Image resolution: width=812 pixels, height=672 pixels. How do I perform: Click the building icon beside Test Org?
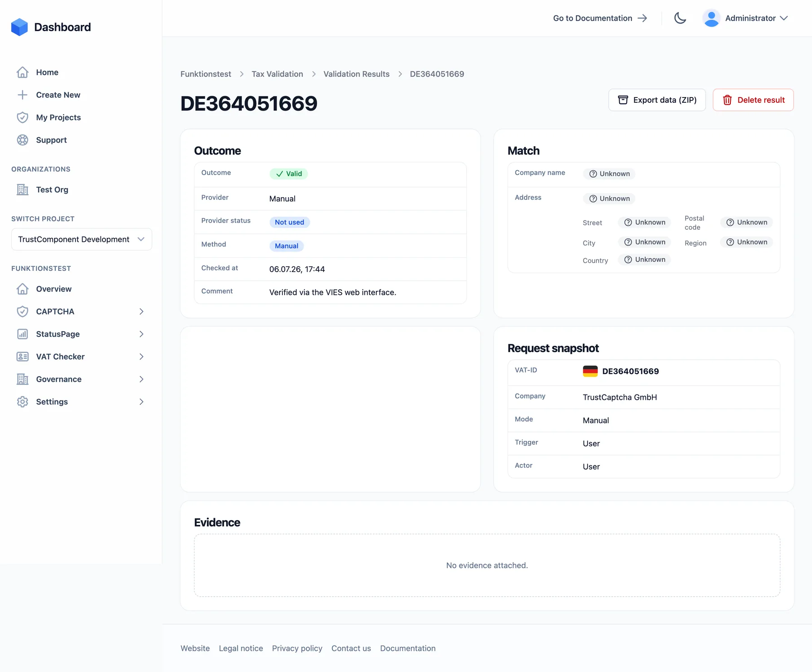click(x=23, y=190)
